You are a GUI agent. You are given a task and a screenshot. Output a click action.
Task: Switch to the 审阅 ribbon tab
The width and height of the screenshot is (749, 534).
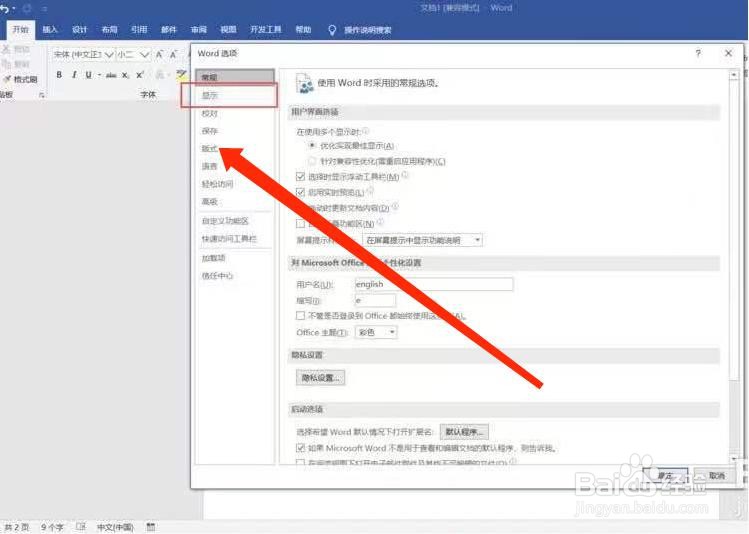pos(199,30)
